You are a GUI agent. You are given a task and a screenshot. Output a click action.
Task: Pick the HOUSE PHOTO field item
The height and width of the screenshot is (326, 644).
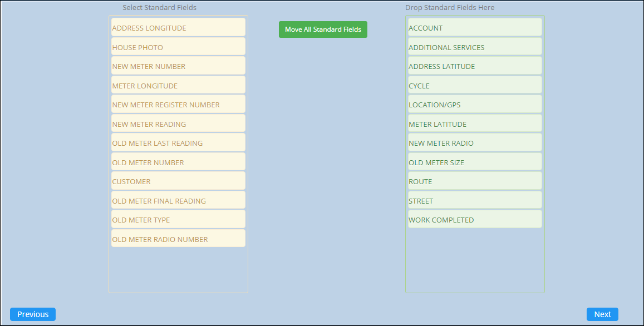coord(178,47)
